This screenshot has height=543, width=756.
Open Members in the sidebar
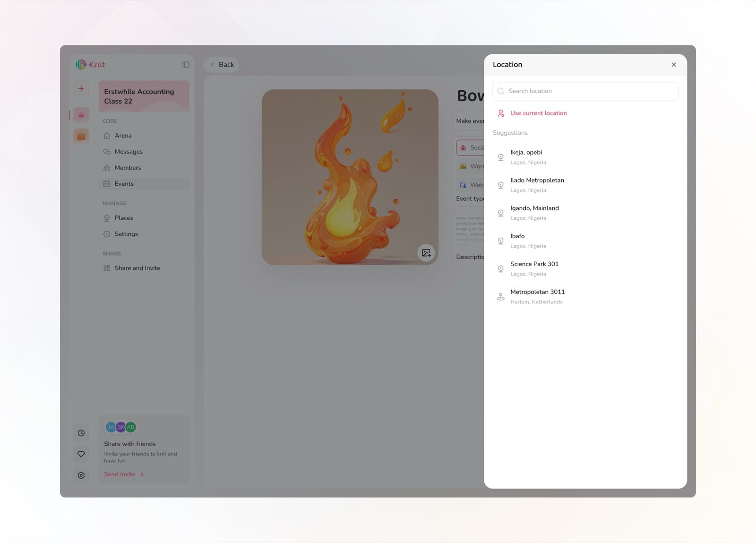pos(144,168)
